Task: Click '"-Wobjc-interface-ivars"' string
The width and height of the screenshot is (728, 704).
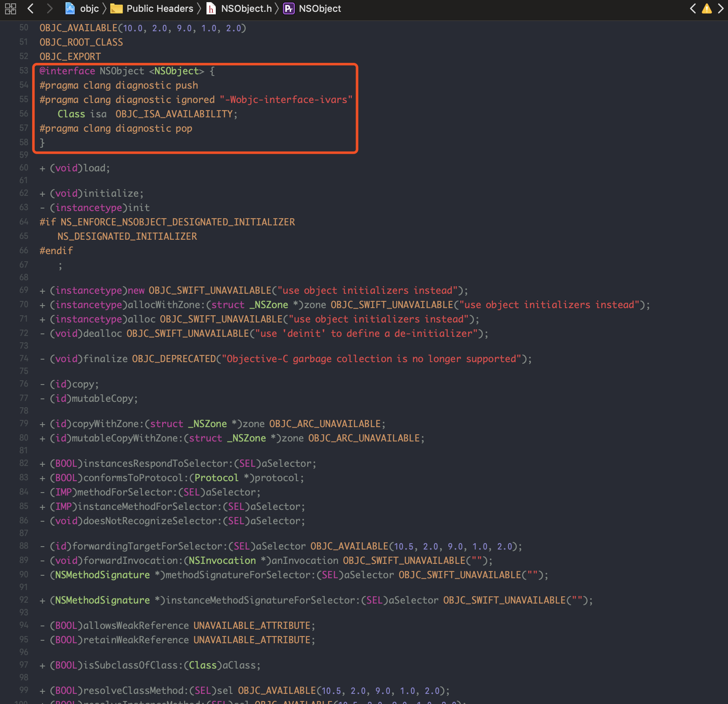Action: click(286, 100)
